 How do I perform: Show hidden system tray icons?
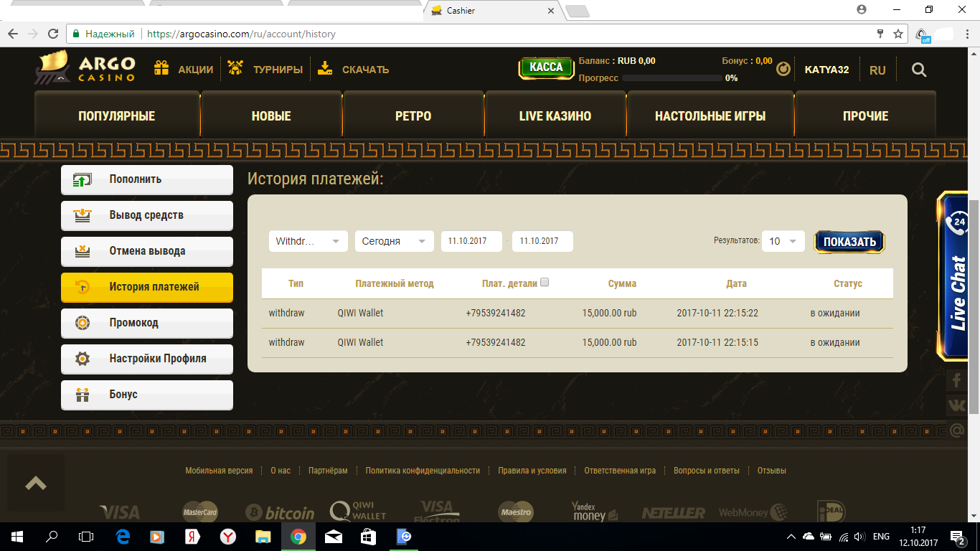(791, 537)
